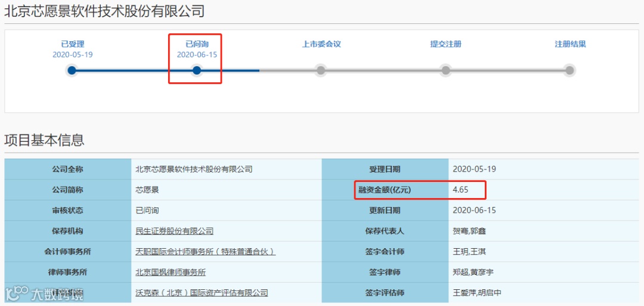Click the 受理日期 header cell

(385, 169)
